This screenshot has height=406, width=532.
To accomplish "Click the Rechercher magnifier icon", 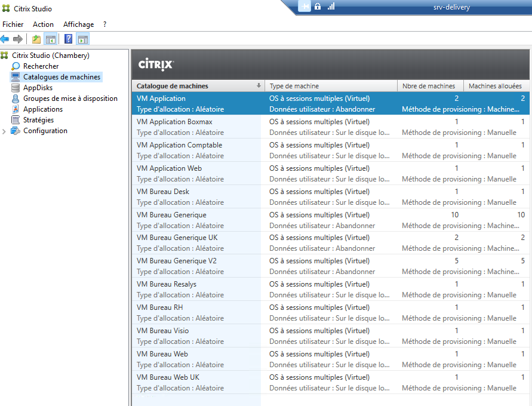I will (16, 66).
